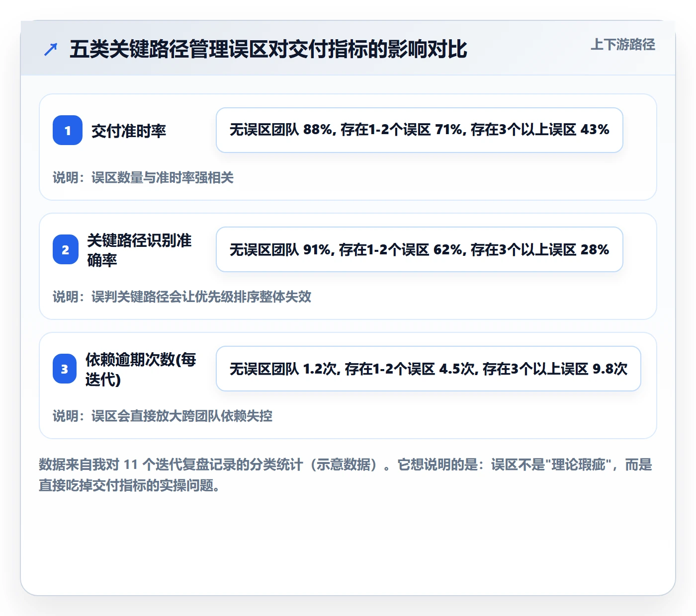Select the heading 五类关键路径管理误区对交付指标的影响对比
The image size is (696, 616).
(268, 49)
